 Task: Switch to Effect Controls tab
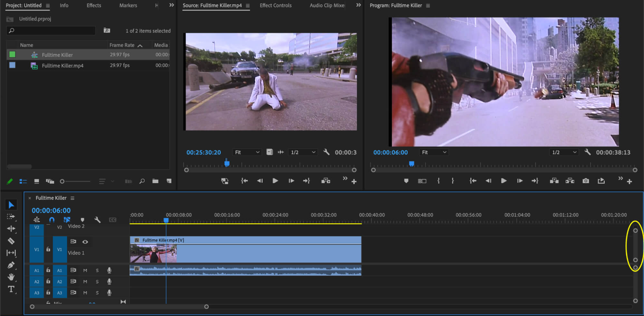click(x=276, y=5)
